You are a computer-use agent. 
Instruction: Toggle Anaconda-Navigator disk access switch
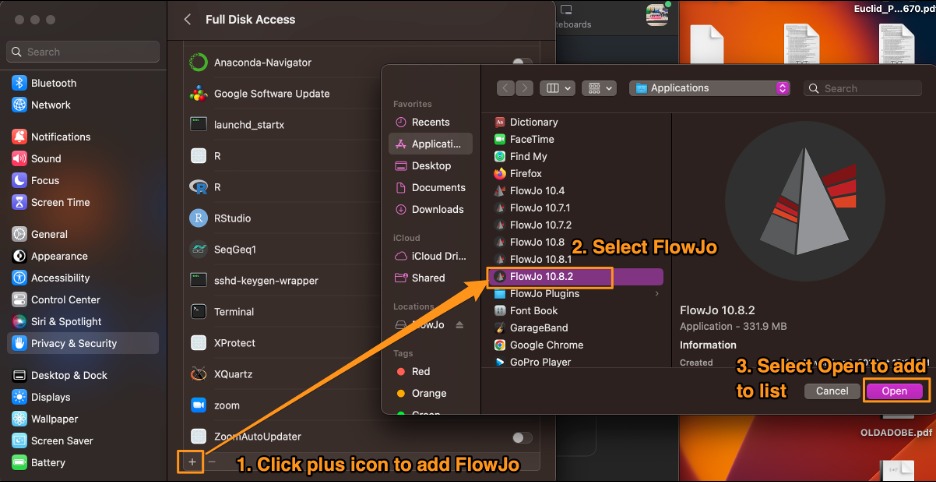click(521, 63)
